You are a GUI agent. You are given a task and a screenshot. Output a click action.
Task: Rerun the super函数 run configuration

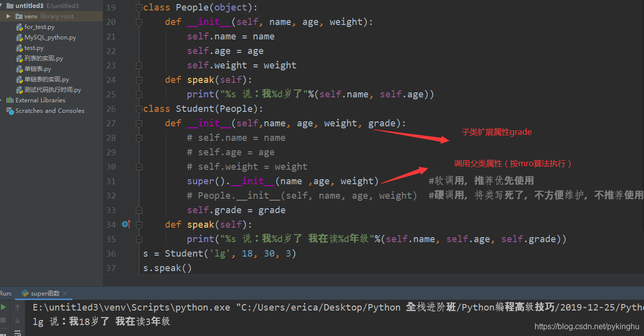tap(3, 307)
